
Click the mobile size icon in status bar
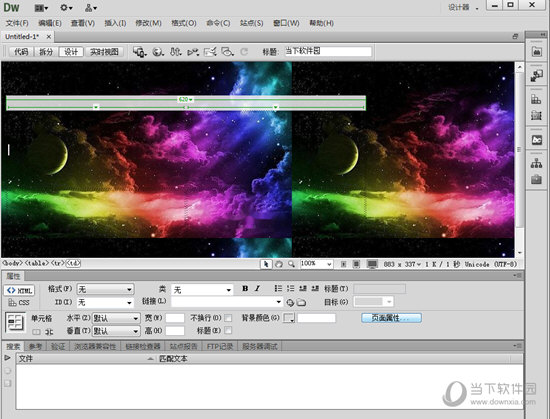tap(343, 264)
